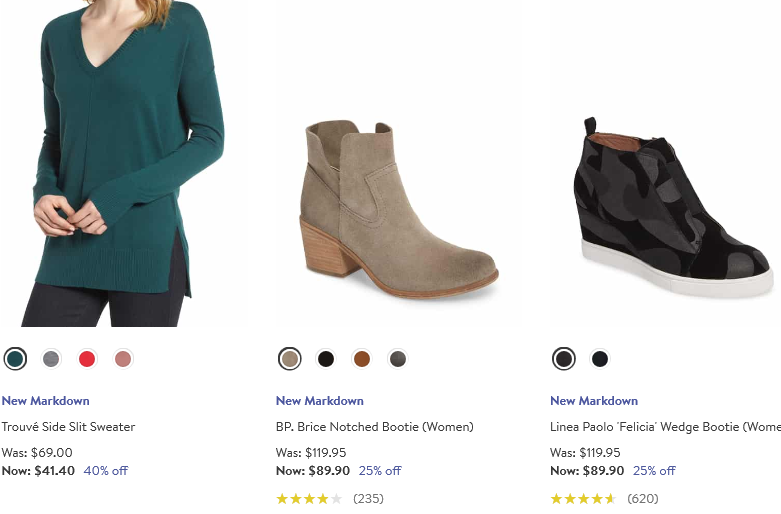Viewport: 781px width, 514px height.
Task: Select the teal sweater color swatch
Action: pos(15,358)
